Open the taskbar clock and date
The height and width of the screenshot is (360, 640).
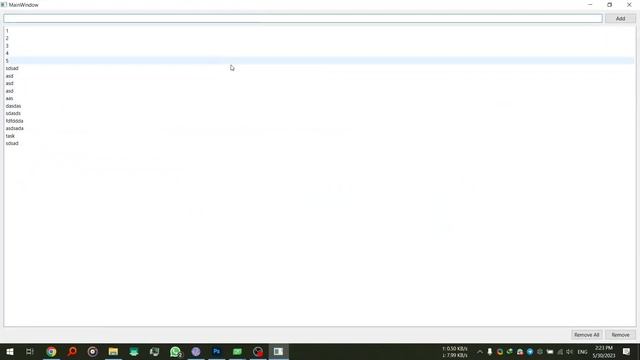604,352
